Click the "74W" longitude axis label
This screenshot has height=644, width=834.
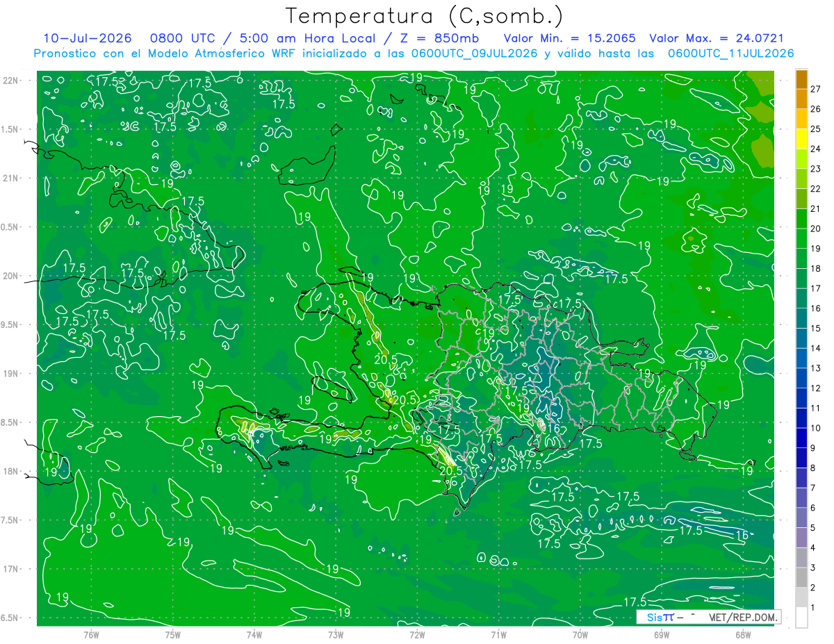pos(254,634)
